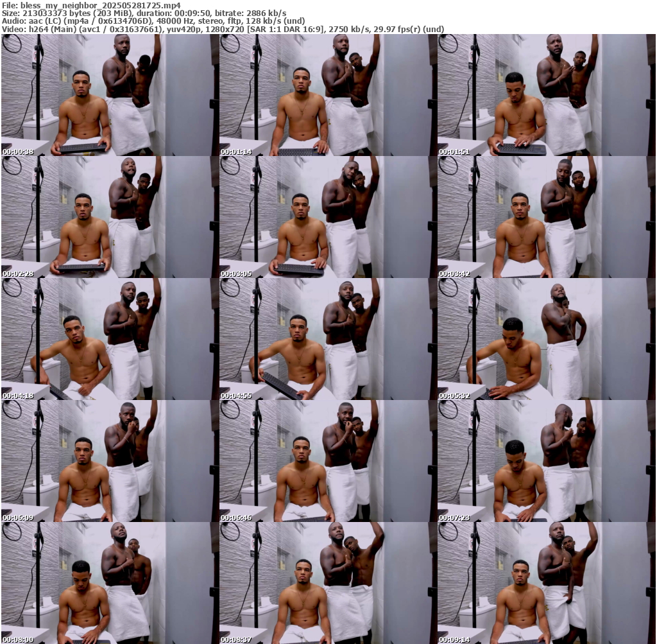Select the thumbnail at 00:03:05
657x644 pixels.
click(328, 217)
